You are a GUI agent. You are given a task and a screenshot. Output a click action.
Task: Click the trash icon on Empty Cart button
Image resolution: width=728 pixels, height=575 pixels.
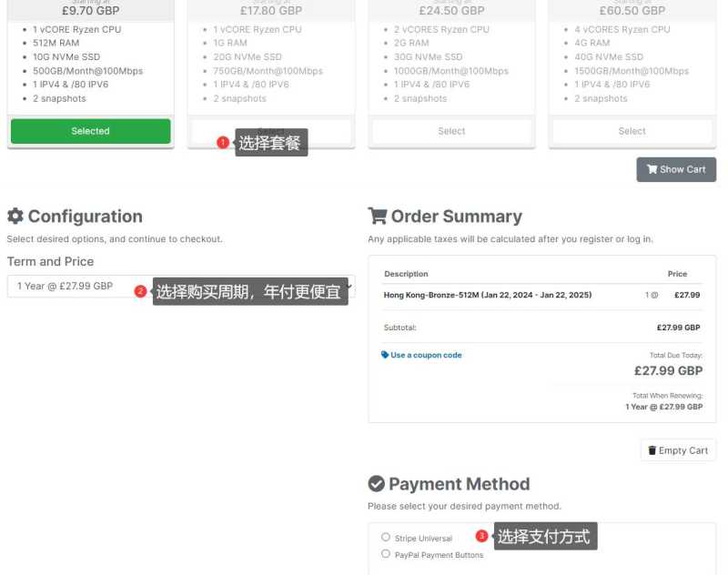(653, 450)
